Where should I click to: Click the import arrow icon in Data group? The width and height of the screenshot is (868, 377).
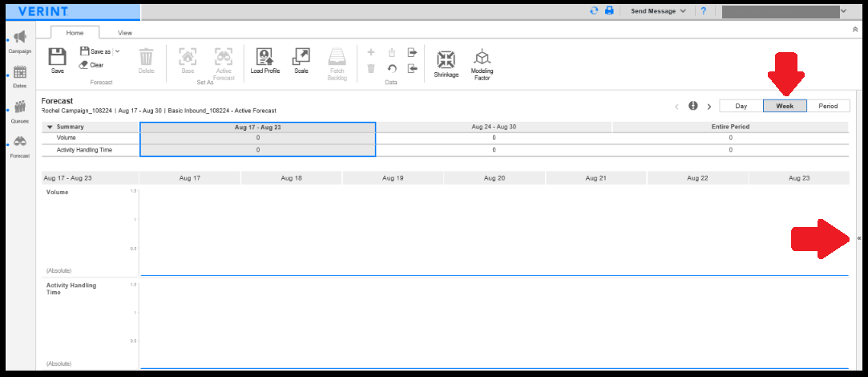(412, 68)
